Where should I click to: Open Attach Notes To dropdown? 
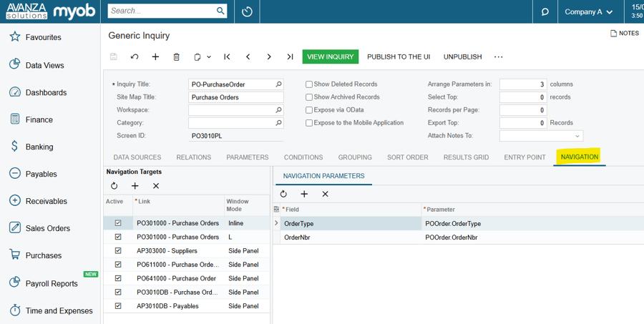click(577, 136)
